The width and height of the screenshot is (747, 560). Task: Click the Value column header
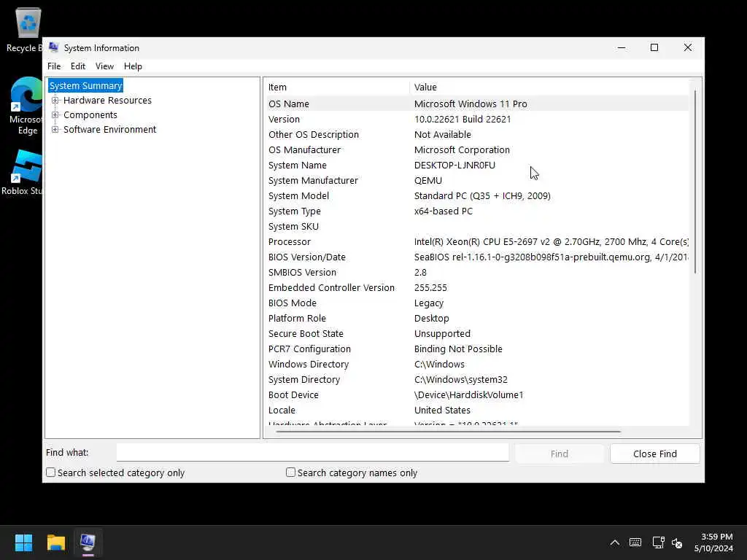click(549, 87)
